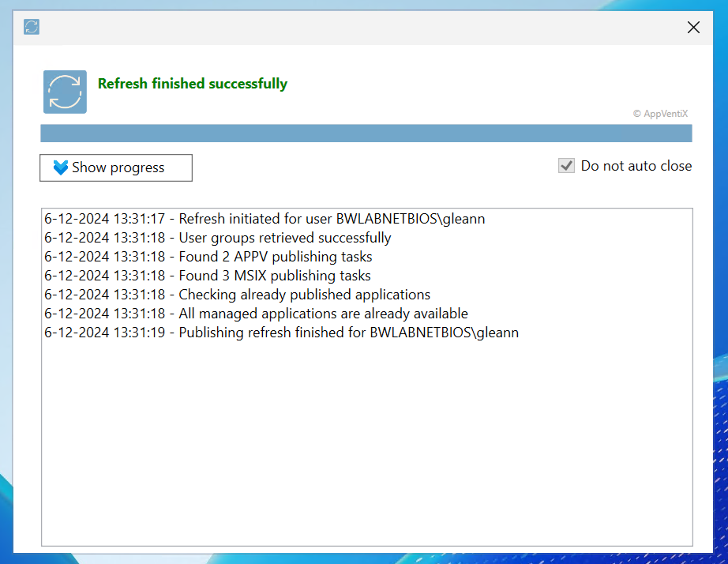
Task: Click the small refresh icon in title bar
Action: pos(32,28)
